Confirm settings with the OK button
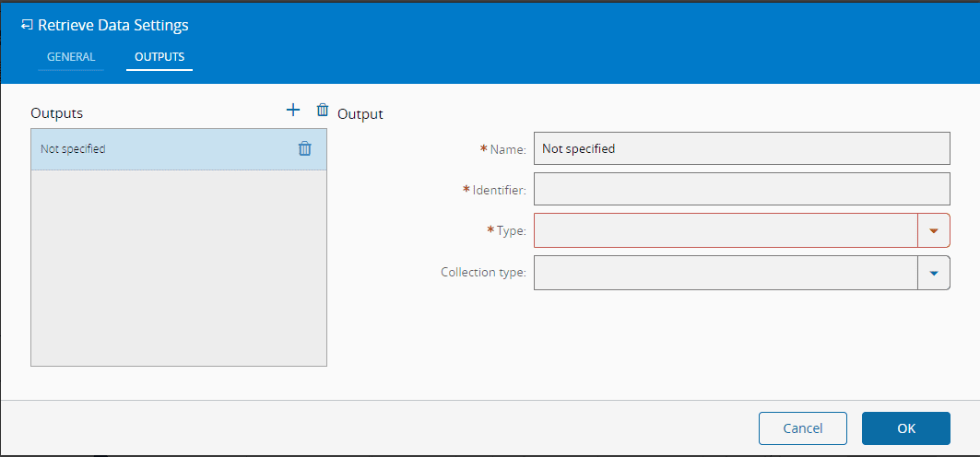The width and height of the screenshot is (980, 457). click(905, 428)
